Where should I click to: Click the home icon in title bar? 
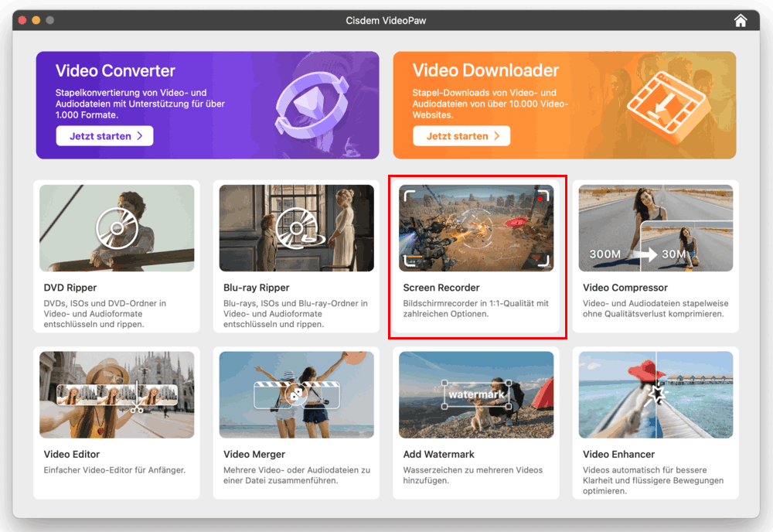(741, 21)
